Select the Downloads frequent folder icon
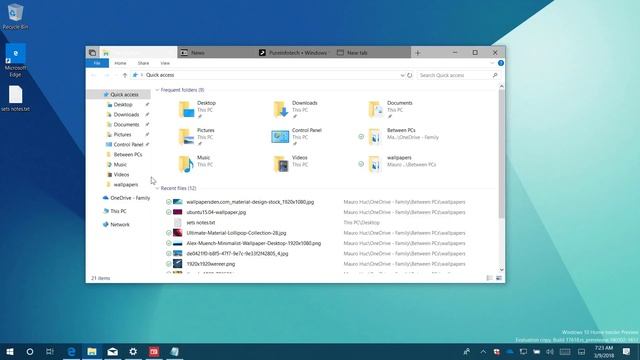640x360 pixels. 281,109
